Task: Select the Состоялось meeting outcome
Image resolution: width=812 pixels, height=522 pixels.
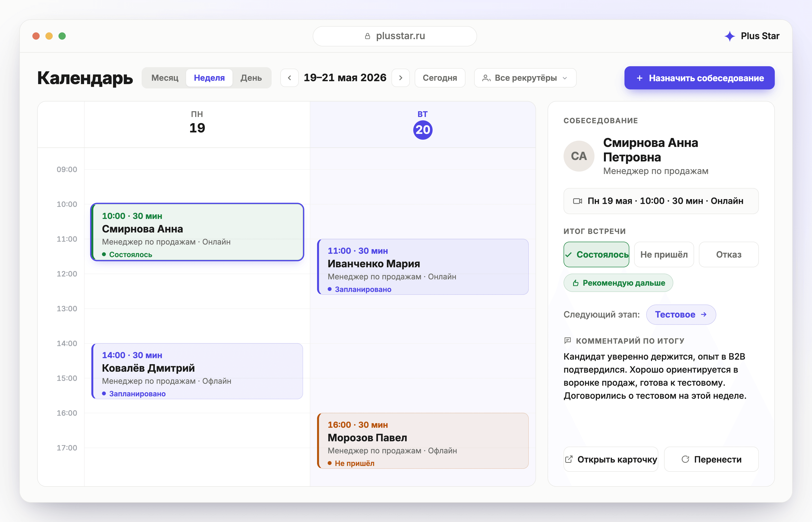Action: pos(596,254)
